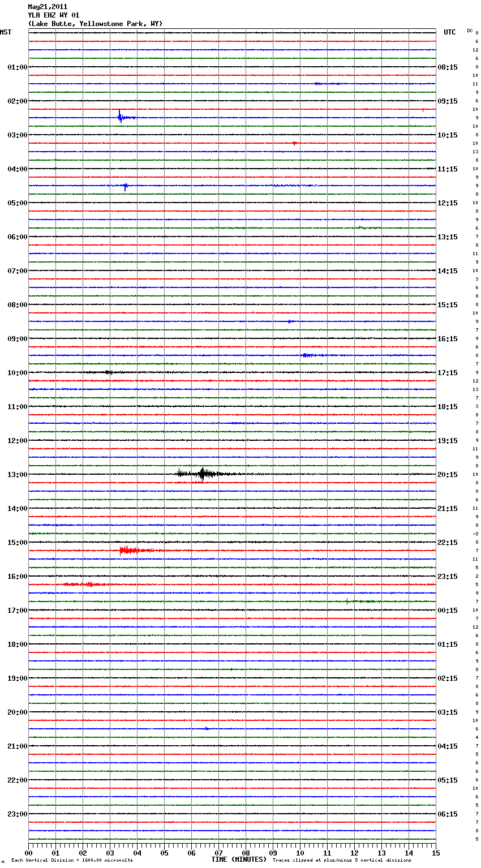This screenshot has width=481, height=868.
Task: Click minute tick label 15 on bottom axis
Action: tap(436, 853)
